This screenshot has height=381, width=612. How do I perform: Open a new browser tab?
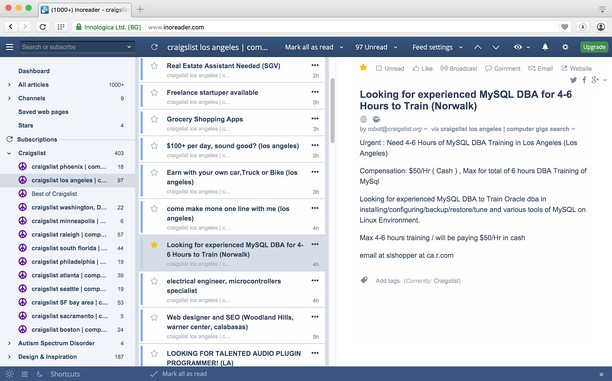click(x=140, y=9)
